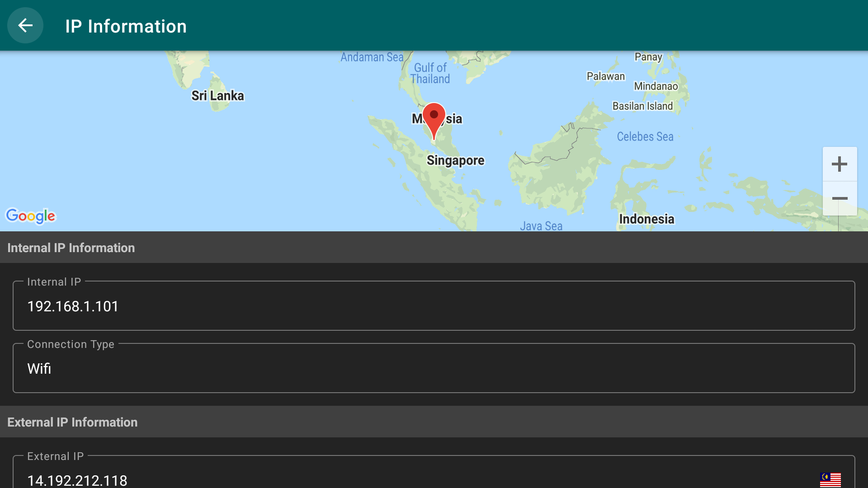Image resolution: width=868 pixels, height=488 pixels.
Task: Click the Sri Lanka label on map
Action: (217, 96)
